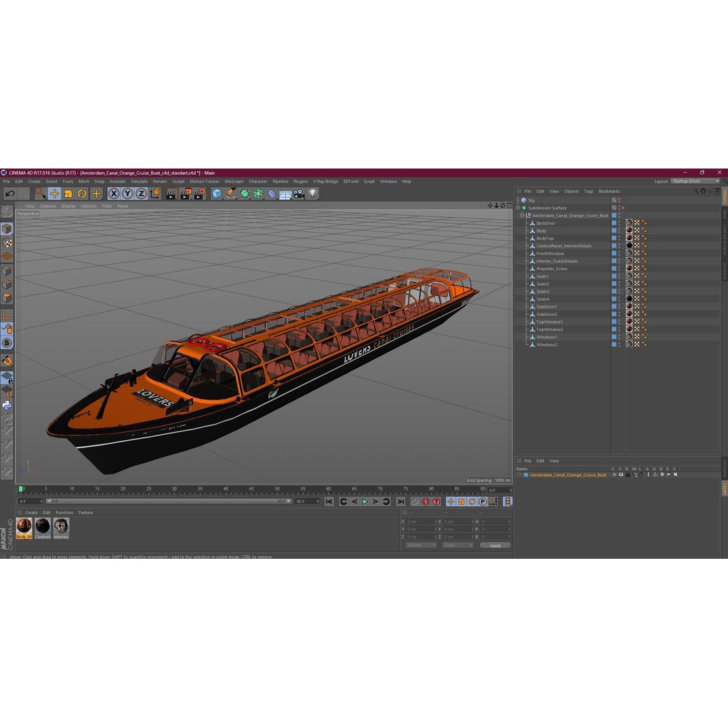Select the Scale tool
Viewport: 728px width, 728px height.
click(68, 193)
